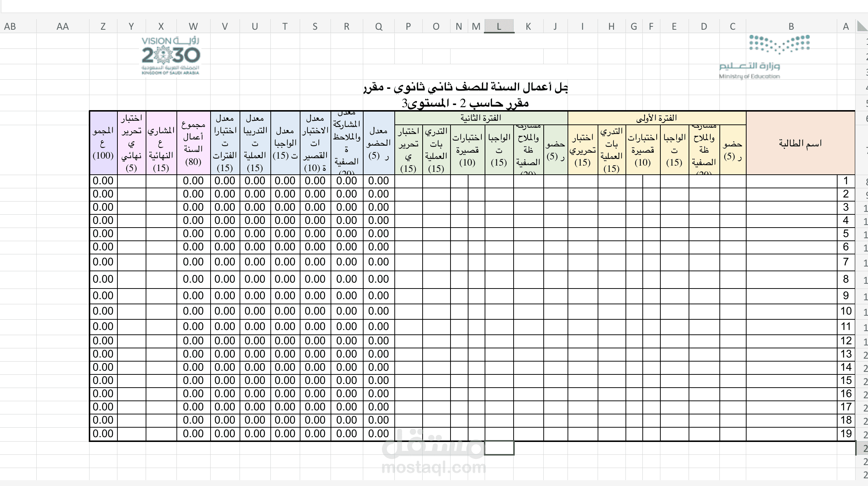Click the 'معدل الواجبات (15)' header cell
868x486 pixels.
point(285,143)
